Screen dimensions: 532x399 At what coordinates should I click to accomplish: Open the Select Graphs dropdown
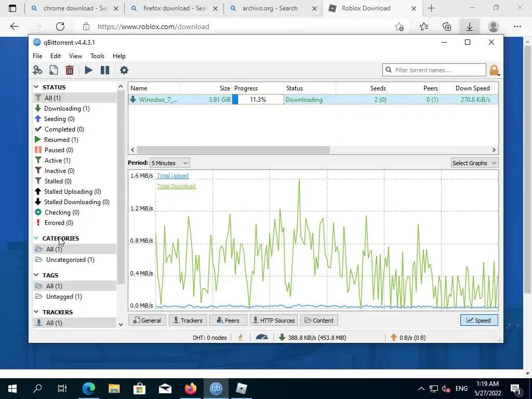point(475,163)
